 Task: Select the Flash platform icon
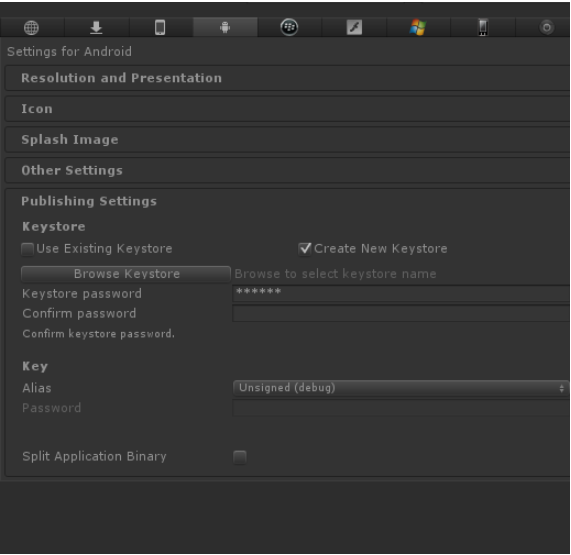[354, 27]
